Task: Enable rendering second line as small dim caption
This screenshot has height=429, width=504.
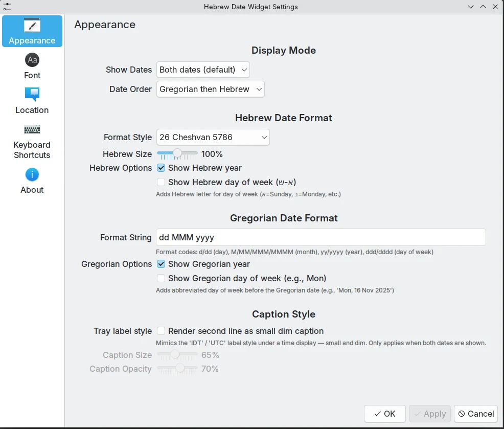Action: (x=161, y=331)
